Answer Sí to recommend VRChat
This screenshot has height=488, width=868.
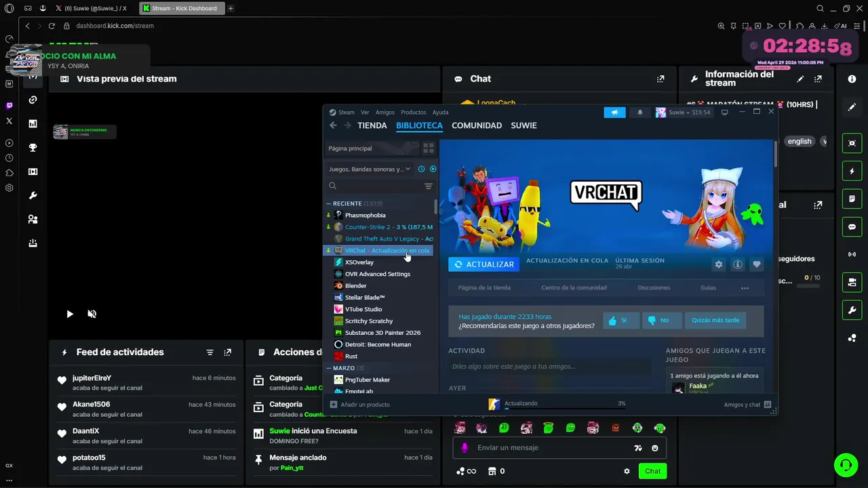621,321
